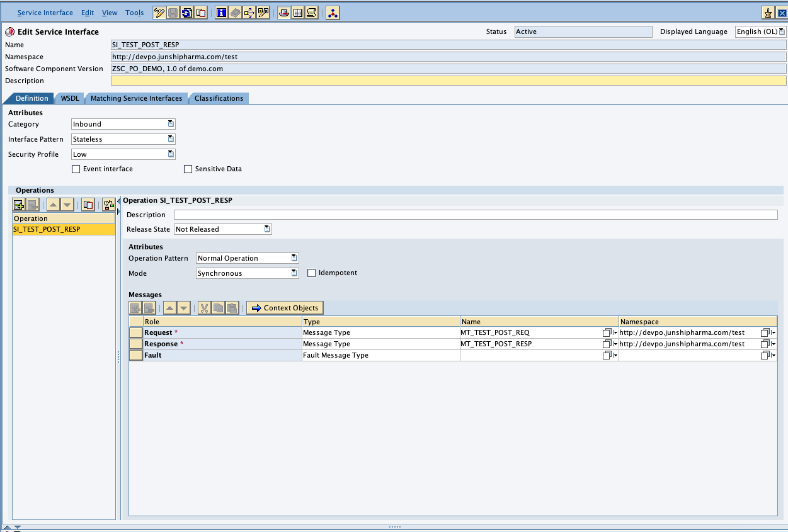Open the Service Interface menu
Viewport: 788px width, 532px height.
(x=45, y=13)
